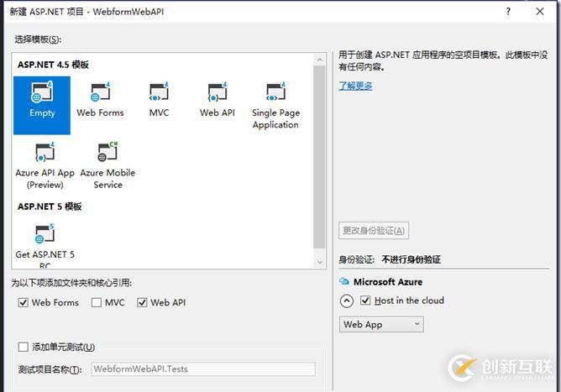Close the new ASP.NET project dialog
Screen dimensions: 561x392
point(540,12)
